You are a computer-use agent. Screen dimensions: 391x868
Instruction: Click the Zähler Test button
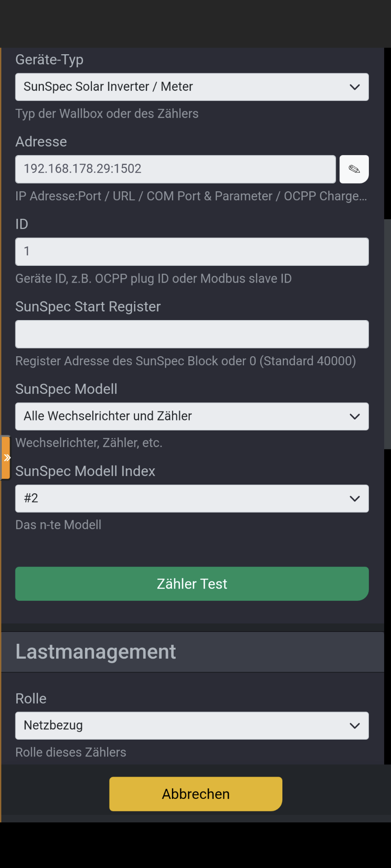(x=192, y=584)
